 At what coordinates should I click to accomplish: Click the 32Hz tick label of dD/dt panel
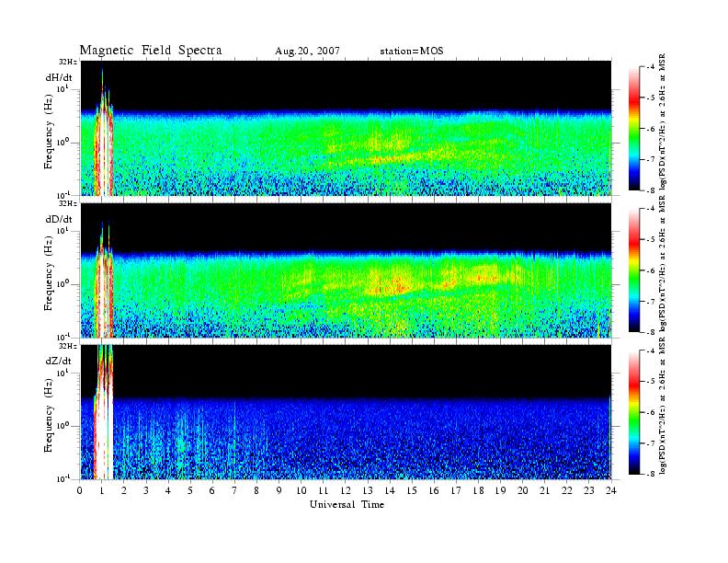click(68, 204)
